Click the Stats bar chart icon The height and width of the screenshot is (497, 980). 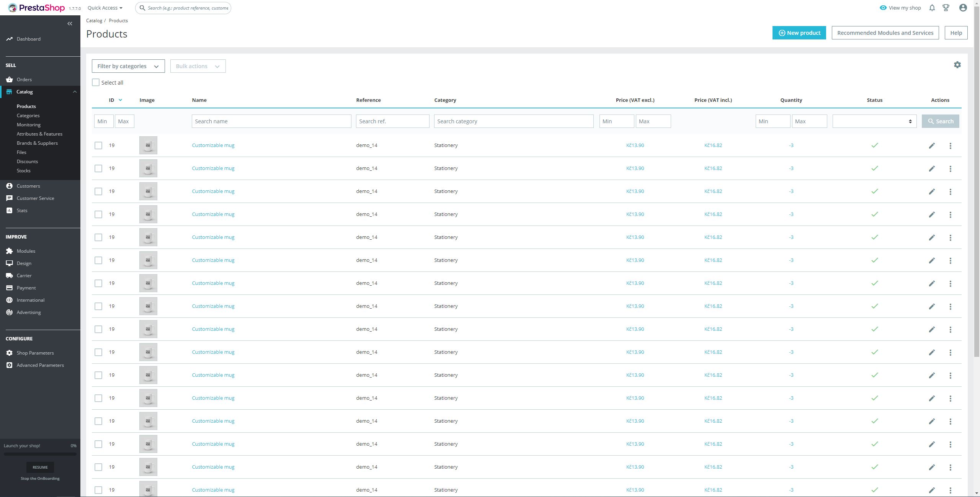(9, 210)
